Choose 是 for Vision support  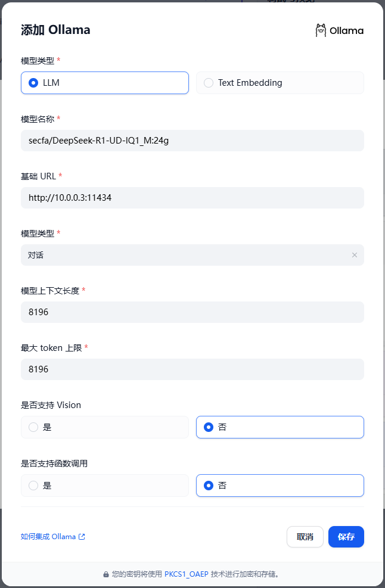(x=105, y=427)
